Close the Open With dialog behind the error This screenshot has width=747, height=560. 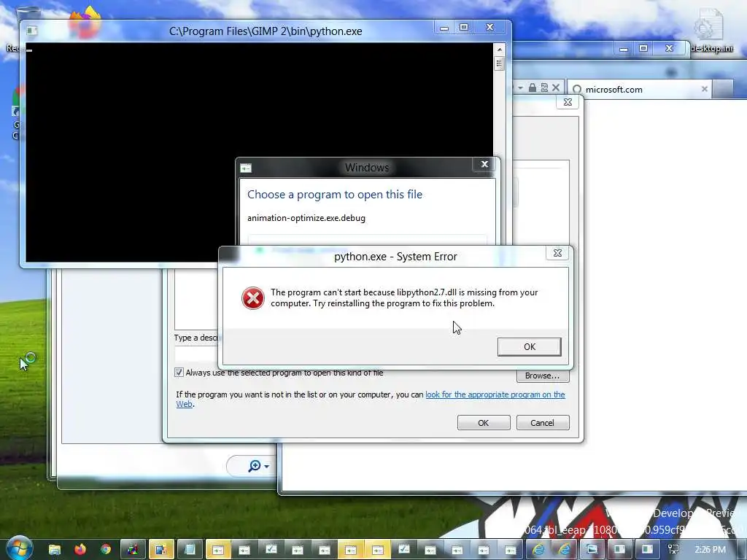pos(568,102)
